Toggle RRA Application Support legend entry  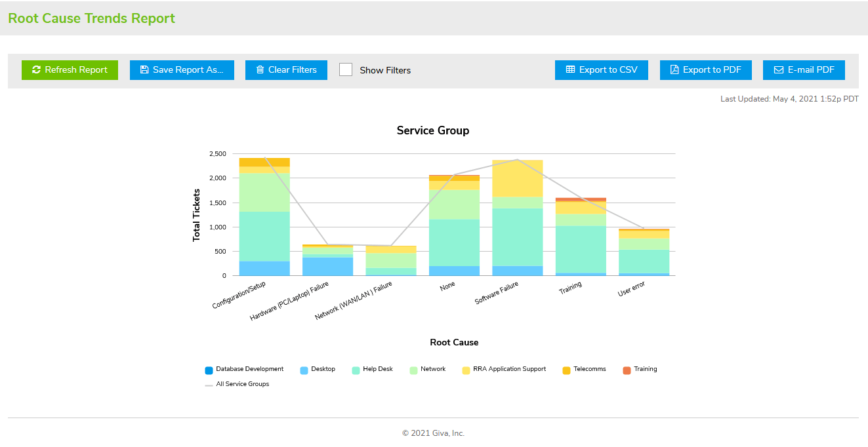point(466,370)
